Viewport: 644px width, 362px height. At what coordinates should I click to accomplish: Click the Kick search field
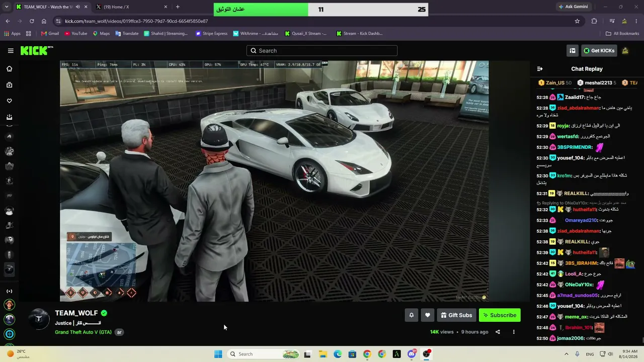[x=322, y=51]
